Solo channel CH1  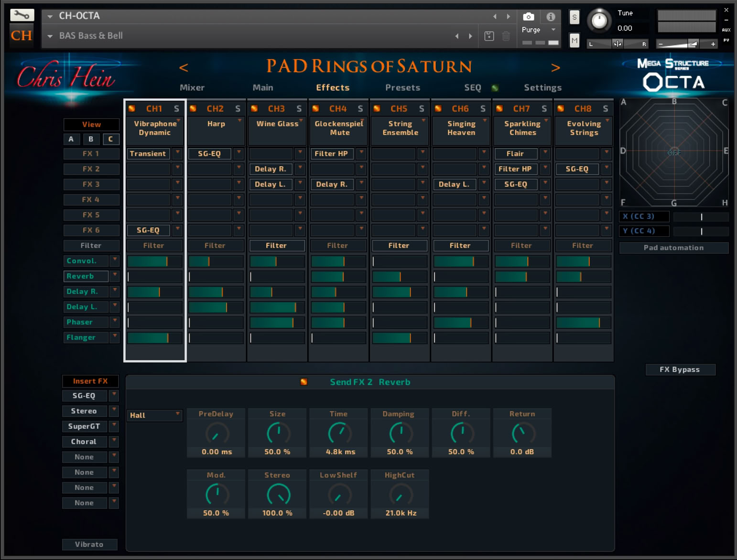(176, 108)
